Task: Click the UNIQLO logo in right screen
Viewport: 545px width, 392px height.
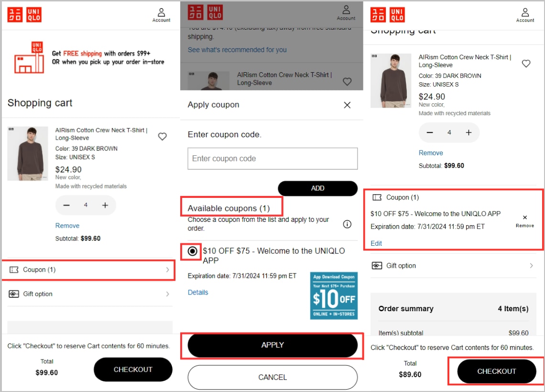Action: coord(388,15)
